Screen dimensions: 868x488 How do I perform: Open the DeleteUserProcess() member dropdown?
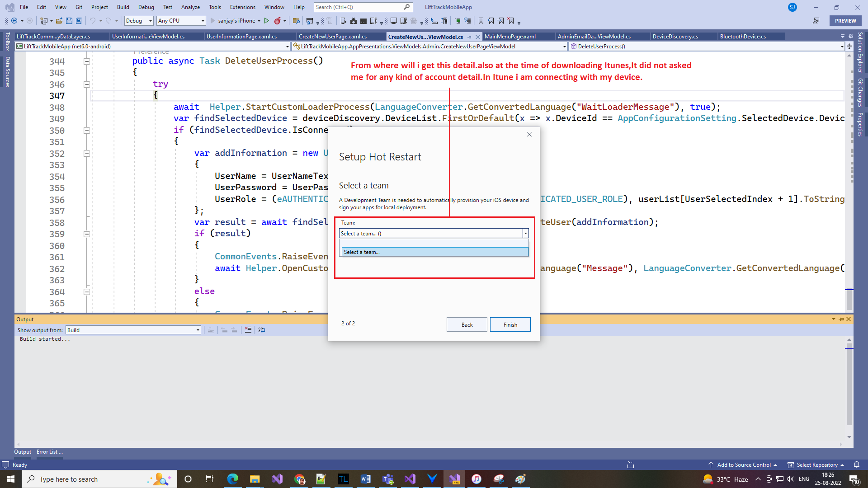coord(707,46)
